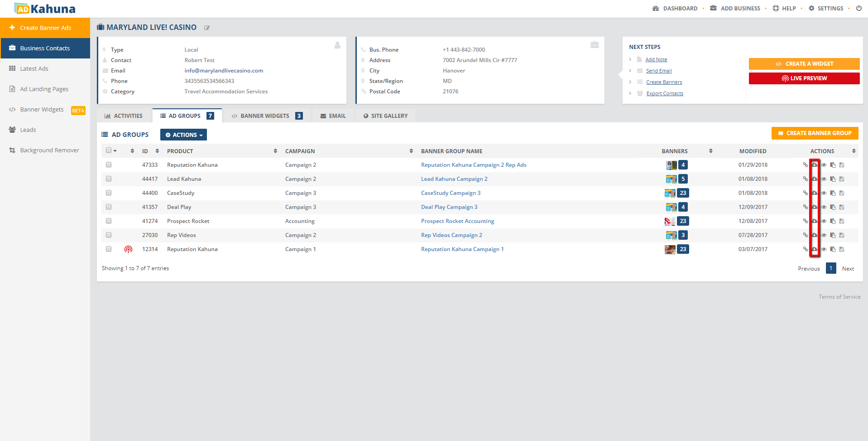Viewport: 868px width, 441px height.
Task: Click the Create Banner Group button
Action: [x=815, y=133]
